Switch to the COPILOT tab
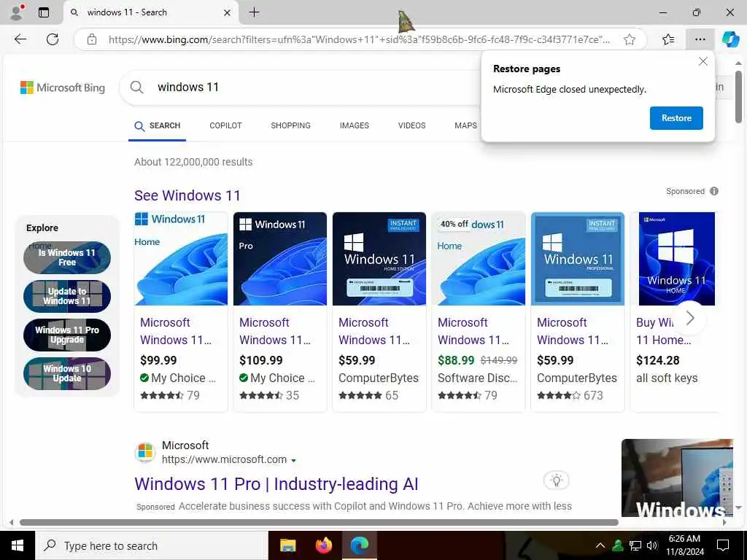747x560 pixels. pos(225,125)
